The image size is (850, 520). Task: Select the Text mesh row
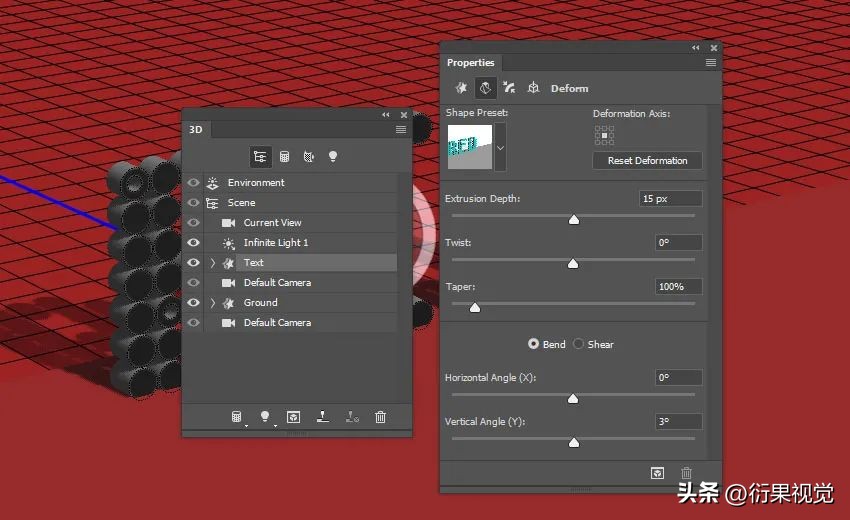coord(300,263)
